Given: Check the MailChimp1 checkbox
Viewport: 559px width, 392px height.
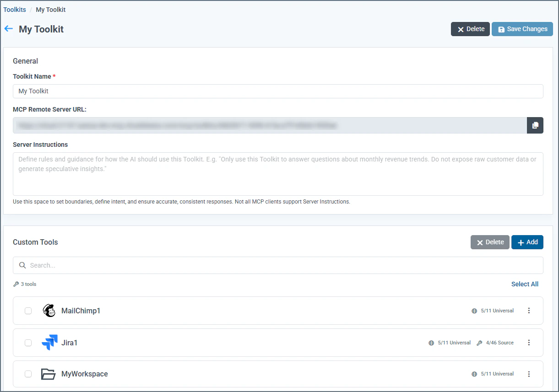Looking at the screenshot, I should coord(28,311).
